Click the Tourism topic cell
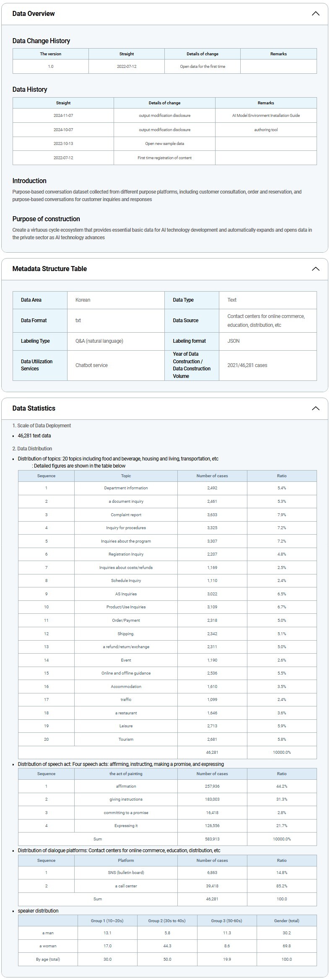 point(126,740)
